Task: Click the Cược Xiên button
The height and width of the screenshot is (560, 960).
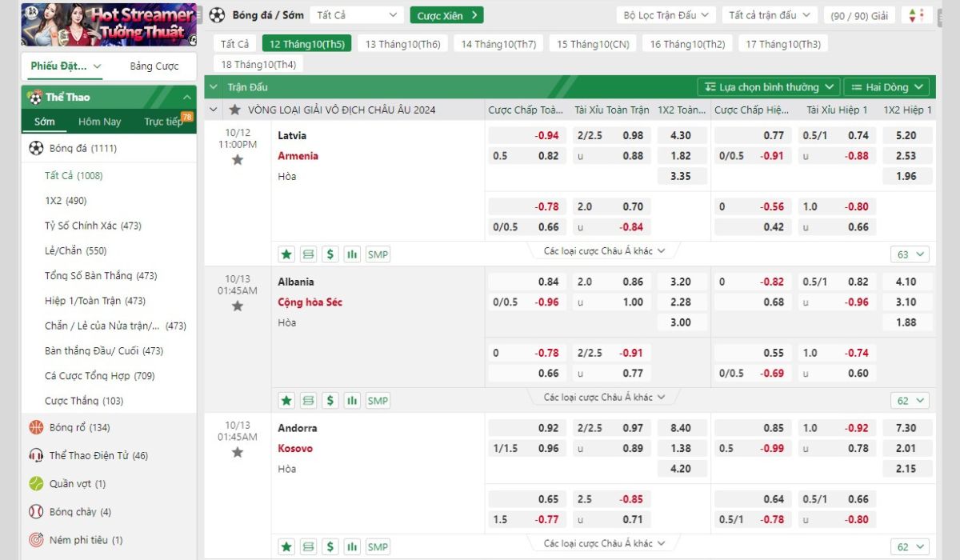Action: tap(446, 15)
